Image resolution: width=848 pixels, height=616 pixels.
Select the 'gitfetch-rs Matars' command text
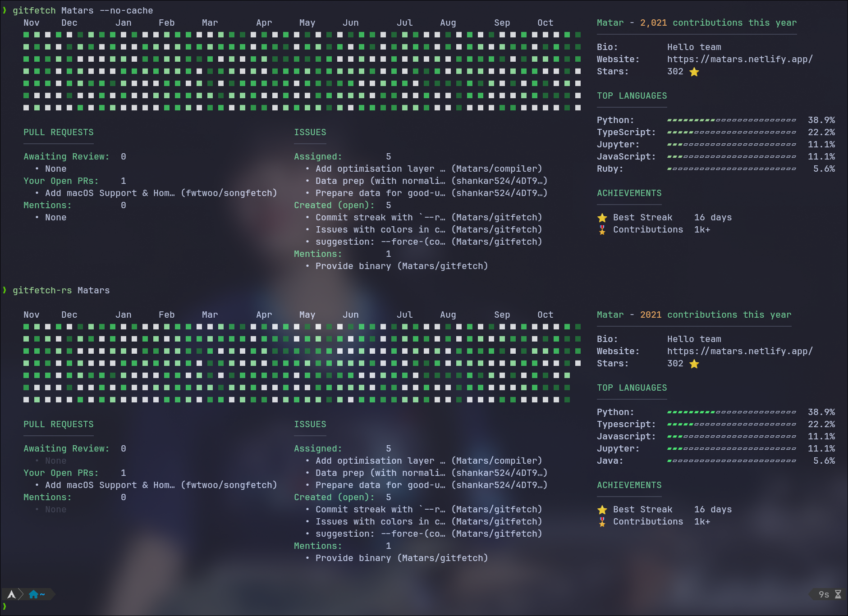pos(61,291)
